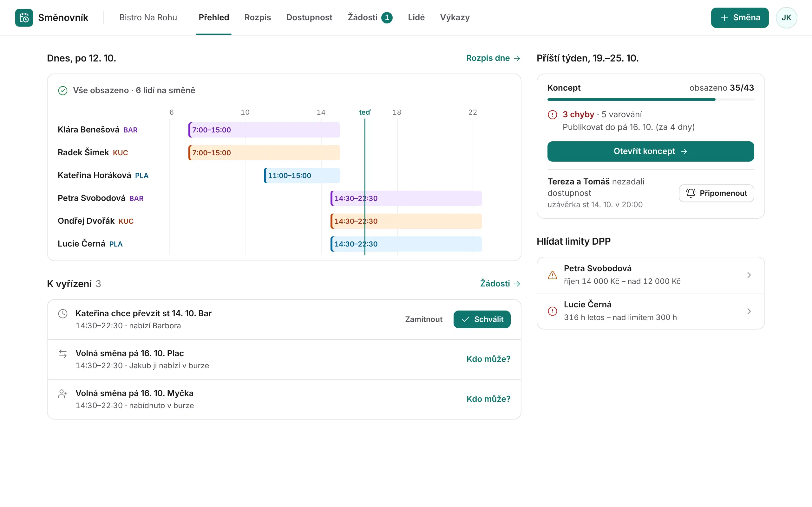
Task: Click Otevřít koncept button
Action: [650, 151]
